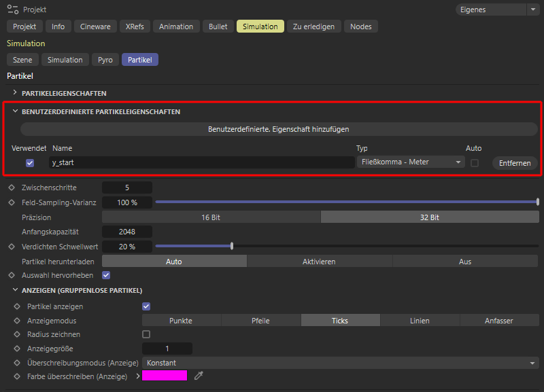The height and width of the screenshot is (392, 544).
Task: Click keyframe diamond next to Feld-Sampling-Varianz
Action: [11, 202]
